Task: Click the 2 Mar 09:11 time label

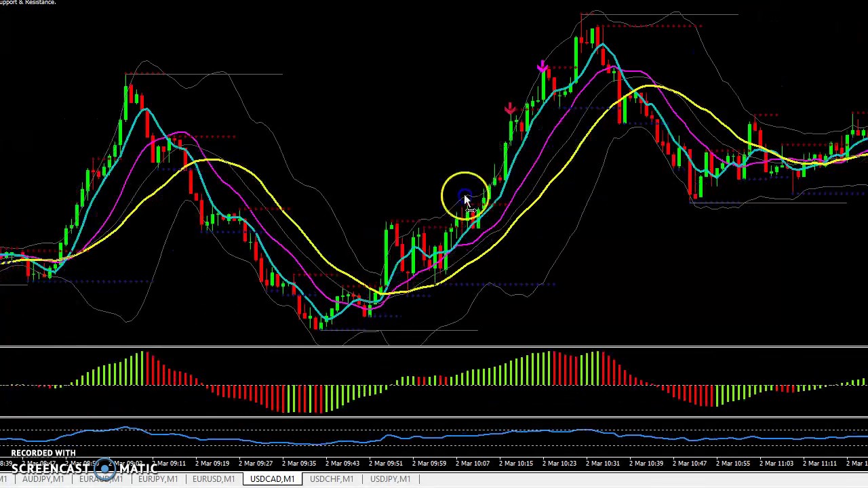Action: click(168, 464)
